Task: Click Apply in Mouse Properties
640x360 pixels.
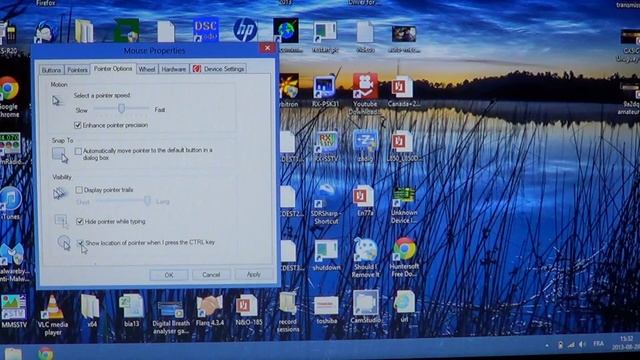Action: tap(253, 274)
